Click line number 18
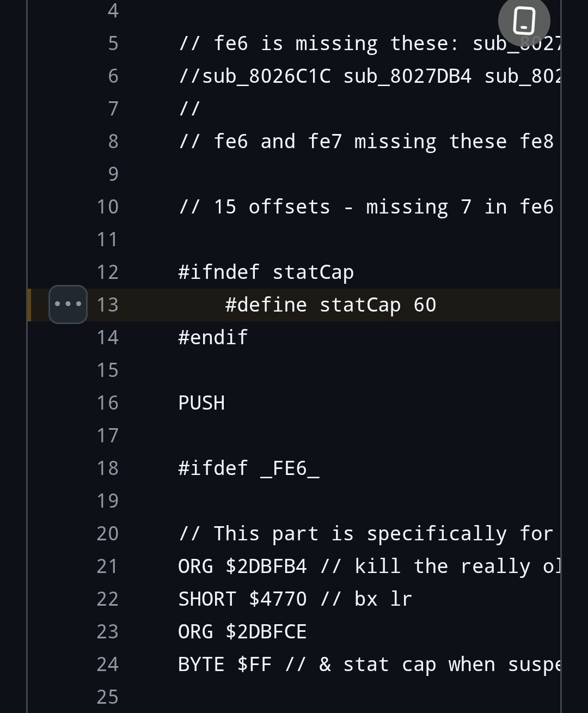This screenshot has width=588, height=713. [108, 468]
